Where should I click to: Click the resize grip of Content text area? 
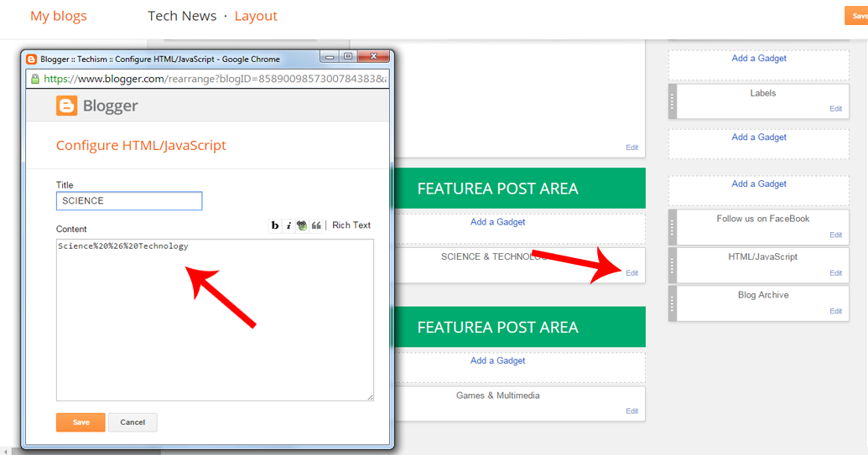click(371, 397)
